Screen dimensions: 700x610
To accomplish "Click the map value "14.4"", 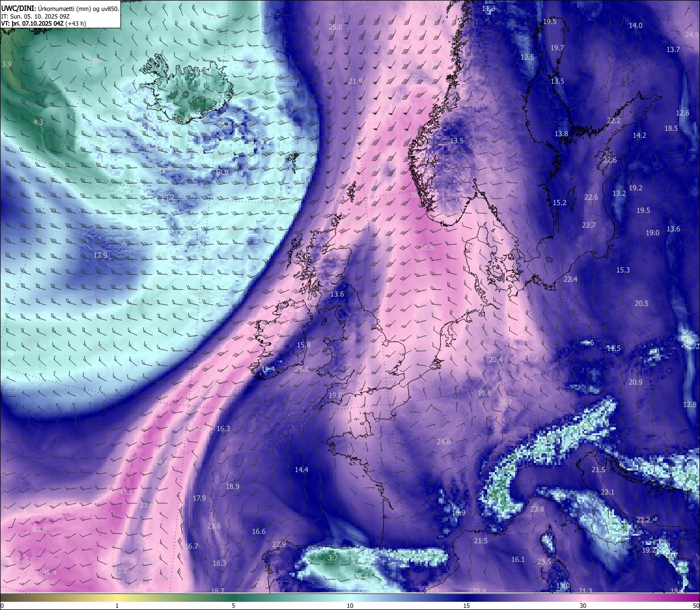I will tap(301, 470).
